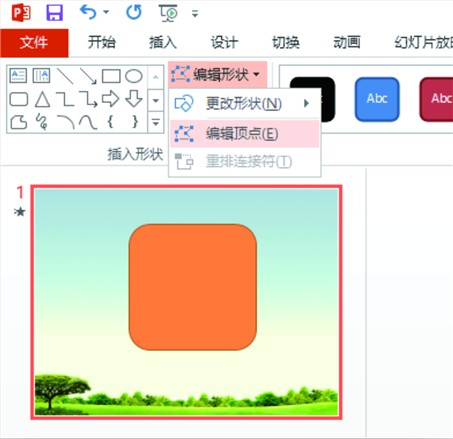Screen dimensions: 453x439
Task: Select the oval shape in gallery
Action: (134, 76)
